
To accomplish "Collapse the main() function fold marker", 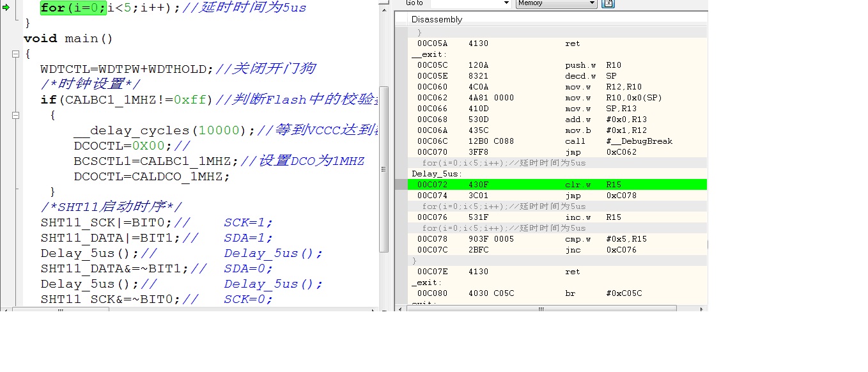I will coord(16,54).
